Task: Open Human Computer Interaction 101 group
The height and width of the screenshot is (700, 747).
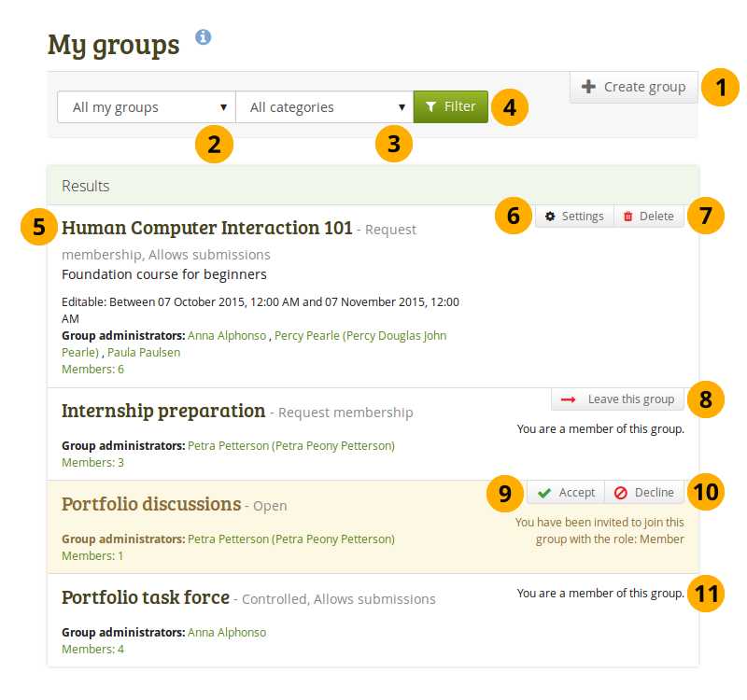Action: 206,228
